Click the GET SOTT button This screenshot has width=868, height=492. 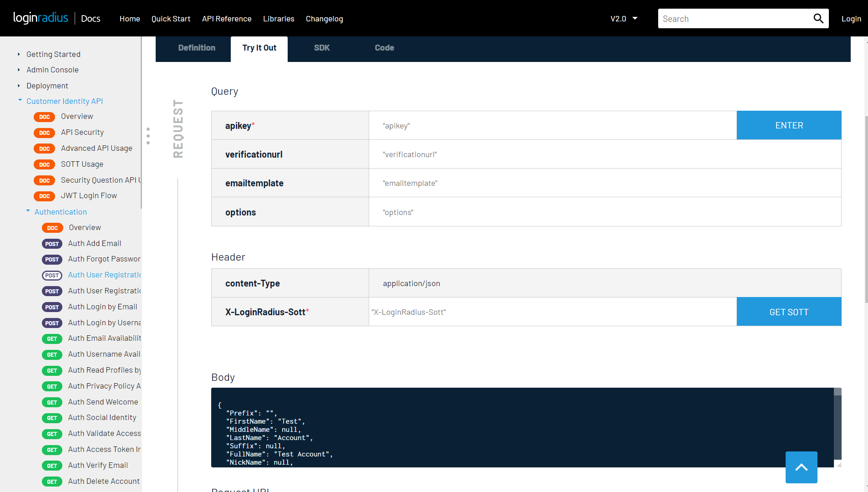click(788, 312)
